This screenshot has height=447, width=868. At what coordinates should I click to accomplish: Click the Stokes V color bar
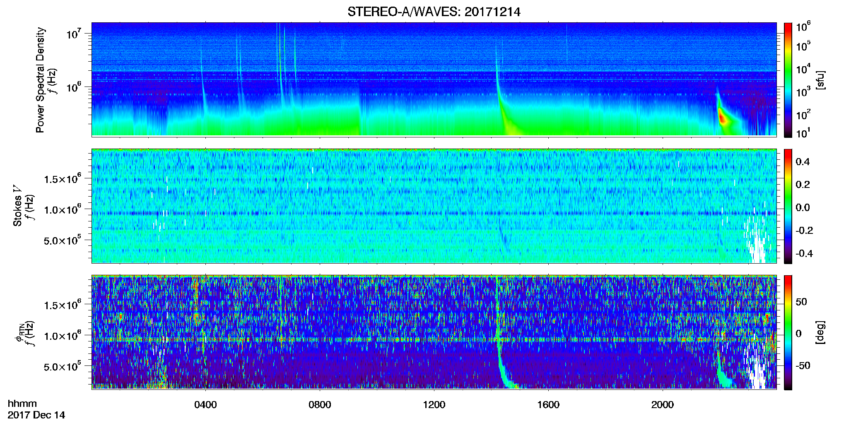point(788,206)
